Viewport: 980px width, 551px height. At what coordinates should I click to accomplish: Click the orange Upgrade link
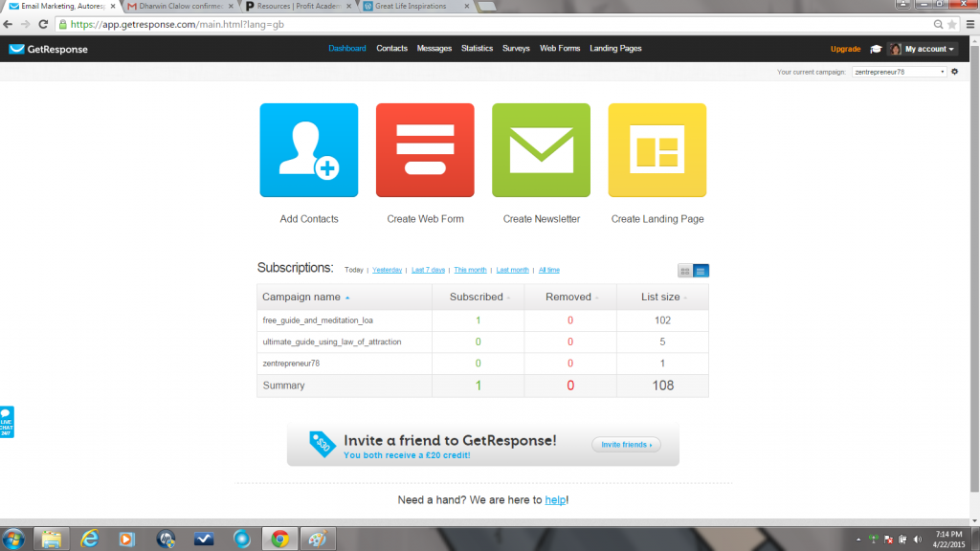point(846,49)
